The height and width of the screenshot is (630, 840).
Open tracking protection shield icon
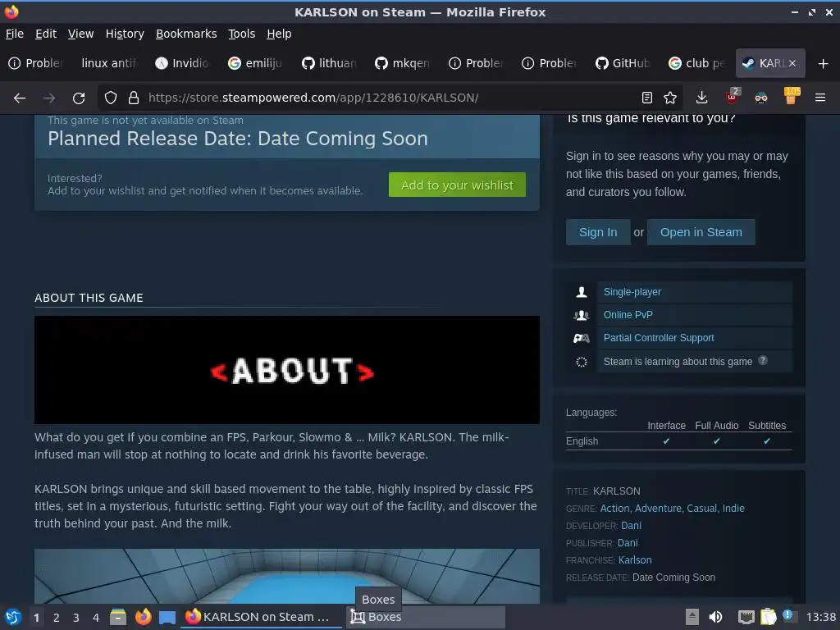111,98
